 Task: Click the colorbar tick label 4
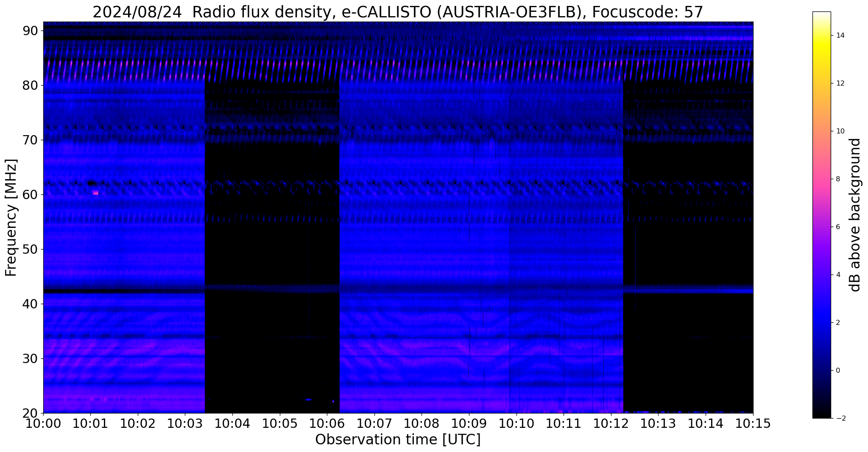(837, 275)
